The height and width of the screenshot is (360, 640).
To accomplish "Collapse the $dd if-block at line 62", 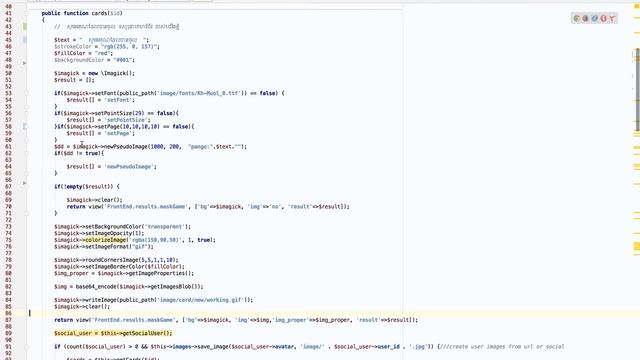I will 27,153.
